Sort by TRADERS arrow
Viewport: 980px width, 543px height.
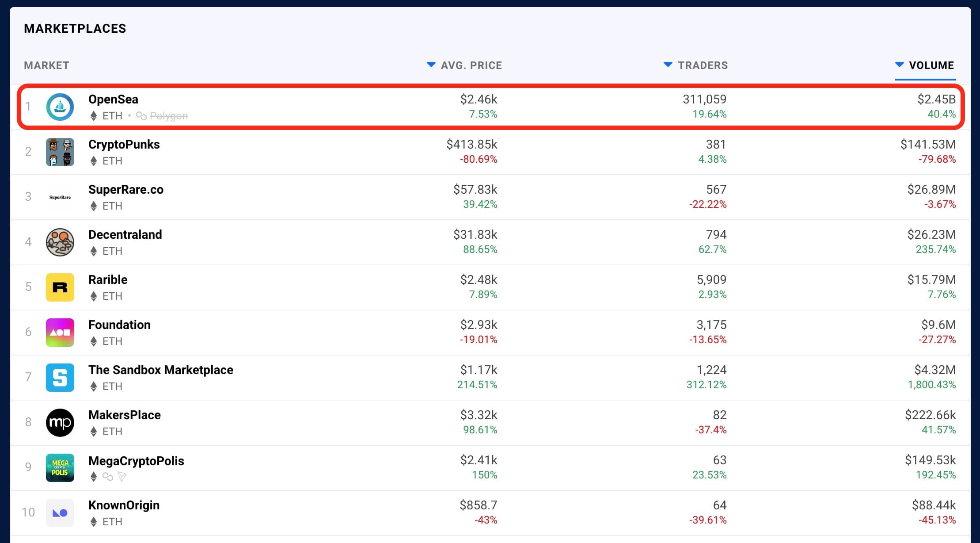pos(668,65)
